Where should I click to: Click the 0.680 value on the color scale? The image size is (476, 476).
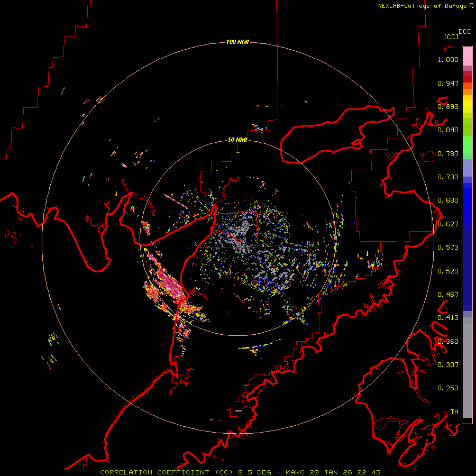[448, 200]
